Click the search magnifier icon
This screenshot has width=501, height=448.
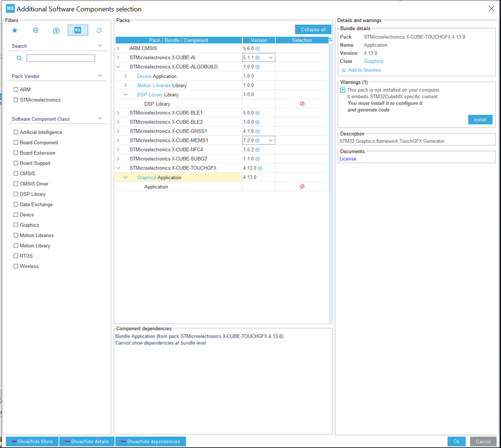pos(19,58)
